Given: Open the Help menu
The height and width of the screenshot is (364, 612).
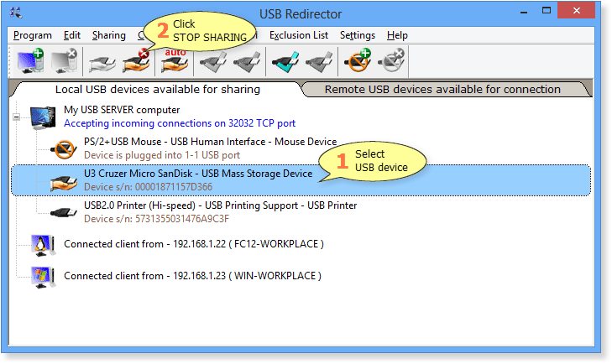Looking at the screenshot, I should click(x=397, y=35).
